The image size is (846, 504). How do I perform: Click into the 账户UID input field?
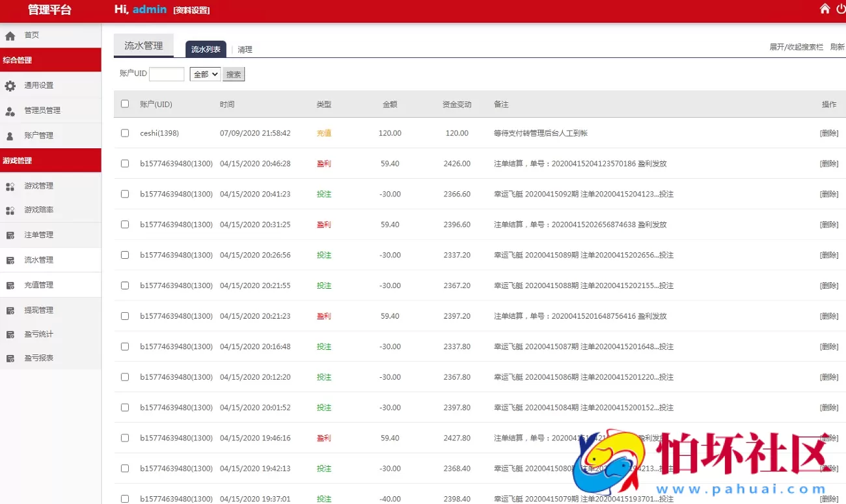(x=167, y=74)
